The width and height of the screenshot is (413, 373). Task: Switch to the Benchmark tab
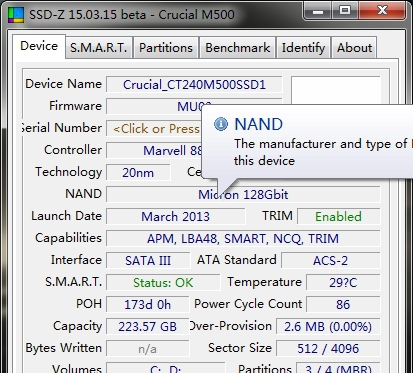237,48
